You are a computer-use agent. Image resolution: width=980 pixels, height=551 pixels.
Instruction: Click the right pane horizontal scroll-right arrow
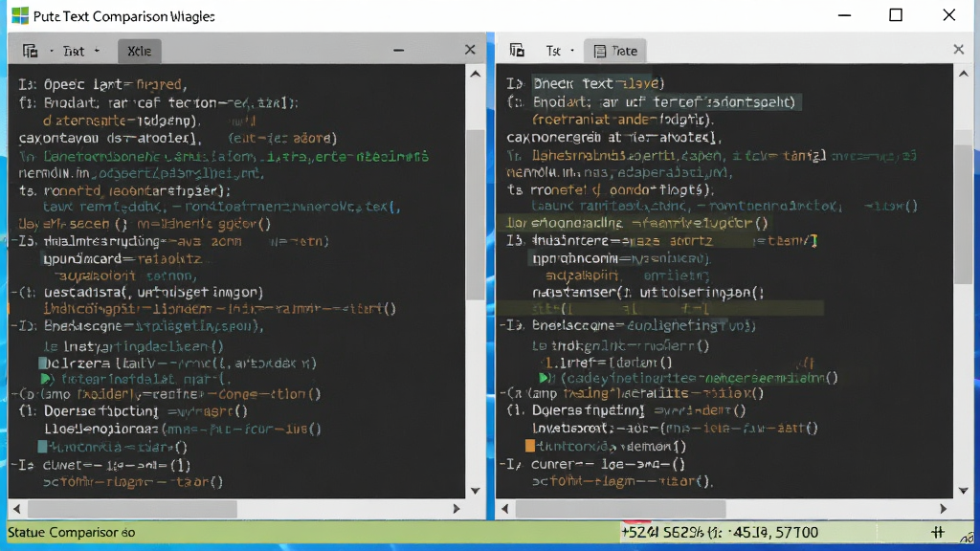click(943, 509)
